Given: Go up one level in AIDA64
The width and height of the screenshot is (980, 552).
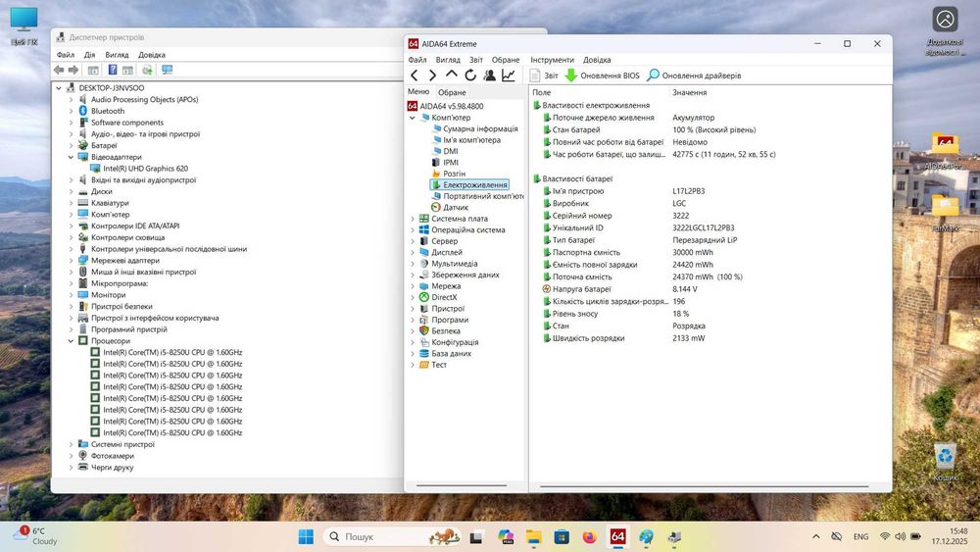Looking at the screenshot, I should tap(451, 75).
